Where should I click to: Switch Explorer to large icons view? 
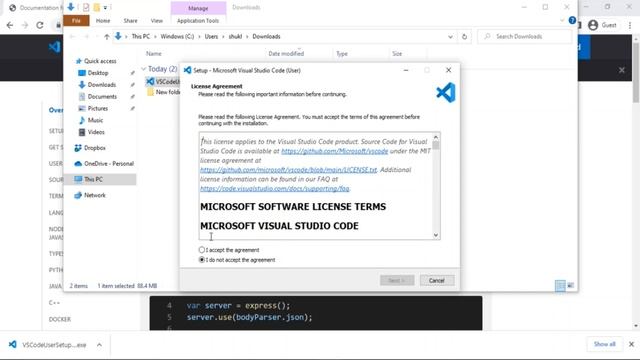pyautogui.click(x=571, y=285)
